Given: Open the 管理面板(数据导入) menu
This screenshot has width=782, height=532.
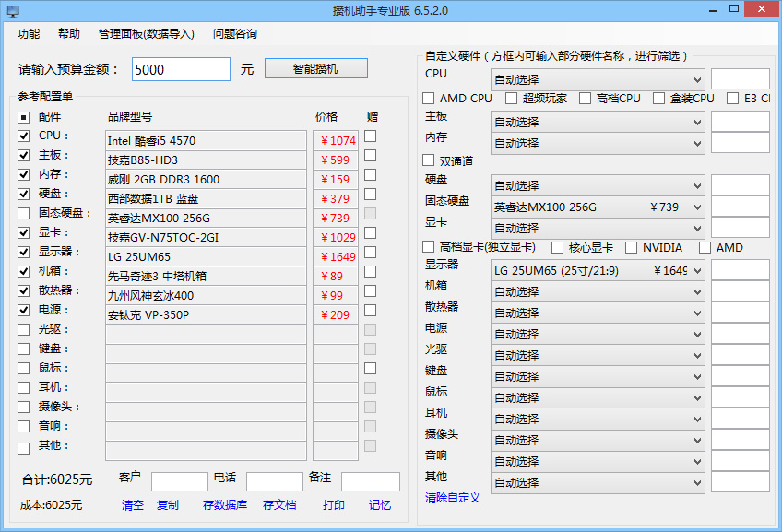Looking at the screenshot, I should click(x=147, y=34).
